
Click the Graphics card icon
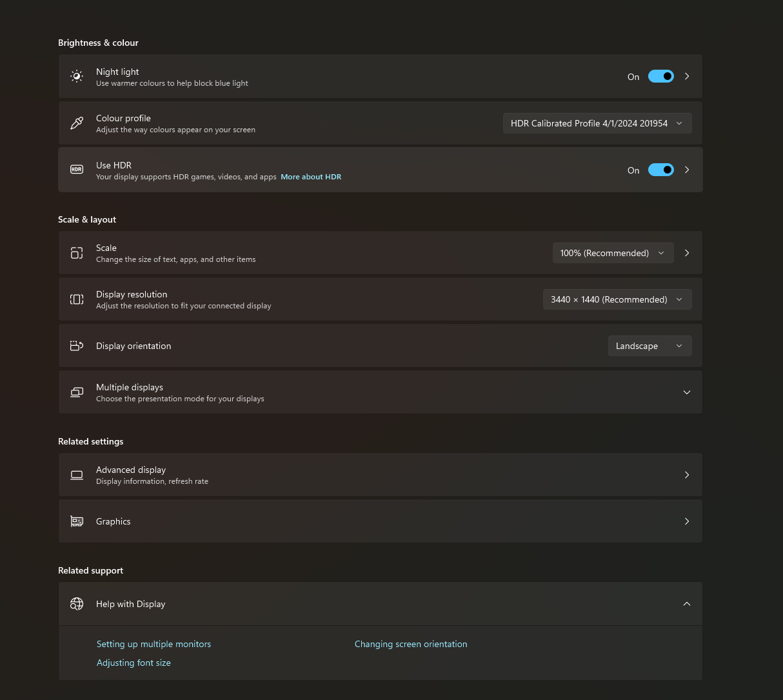pos(77,521)
